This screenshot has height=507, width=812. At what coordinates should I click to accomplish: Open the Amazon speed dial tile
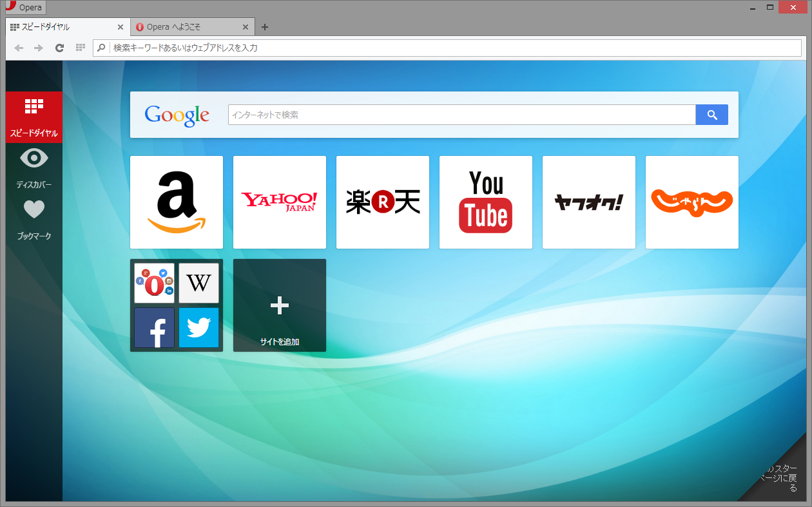point(176,202)
